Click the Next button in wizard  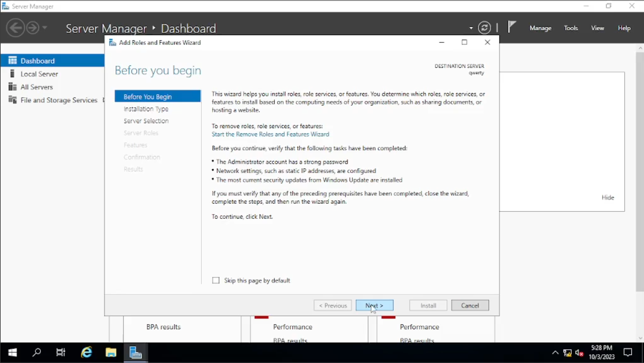(374, 306)
